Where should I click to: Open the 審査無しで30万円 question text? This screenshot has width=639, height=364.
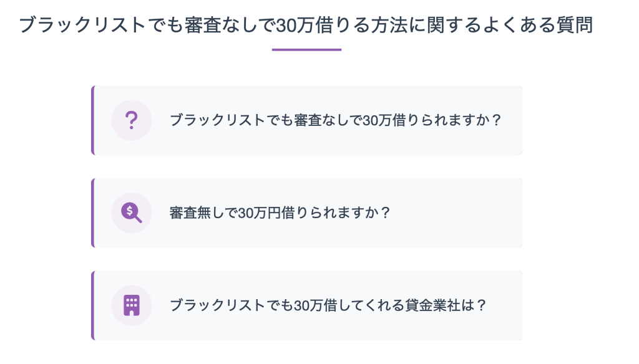click(x=280, y=213)
